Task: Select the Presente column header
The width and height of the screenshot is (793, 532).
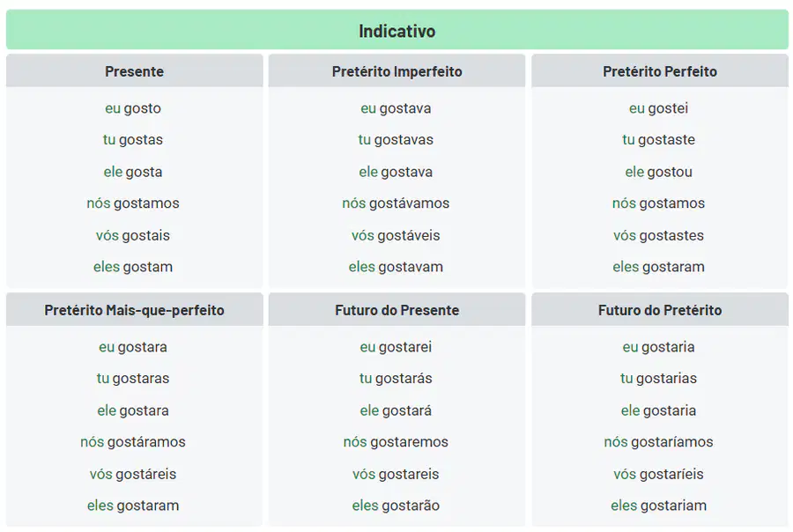Action: pos(135,71)
